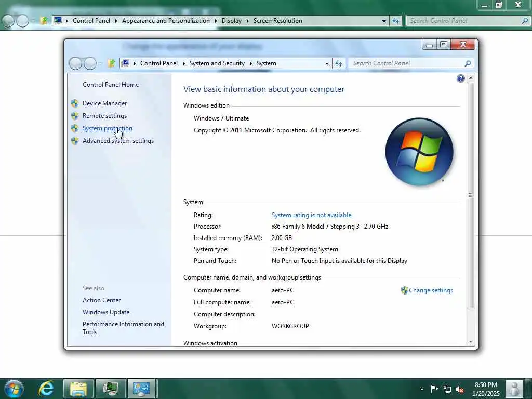The width and height of the screenshot is (532, 399).
Task: Open the network tray icon
Action: [447, 389]
